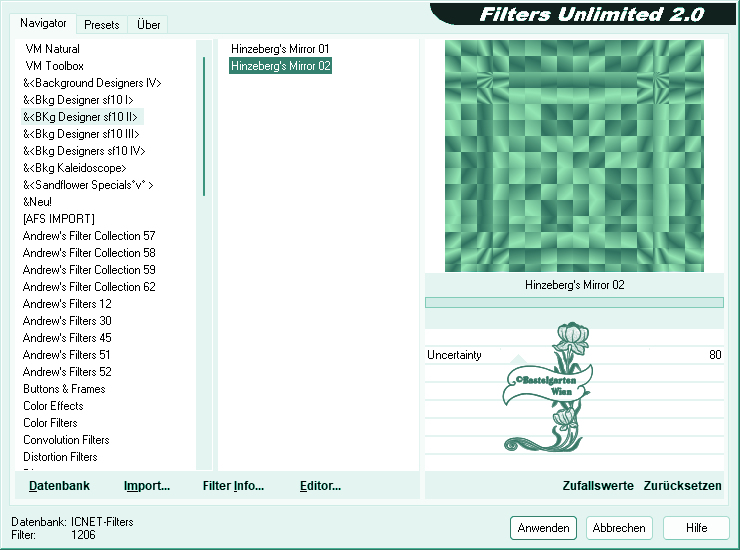Select Andrew's Filter Collection 58
This screenshot has width=740, height=550.
(89, 253)
